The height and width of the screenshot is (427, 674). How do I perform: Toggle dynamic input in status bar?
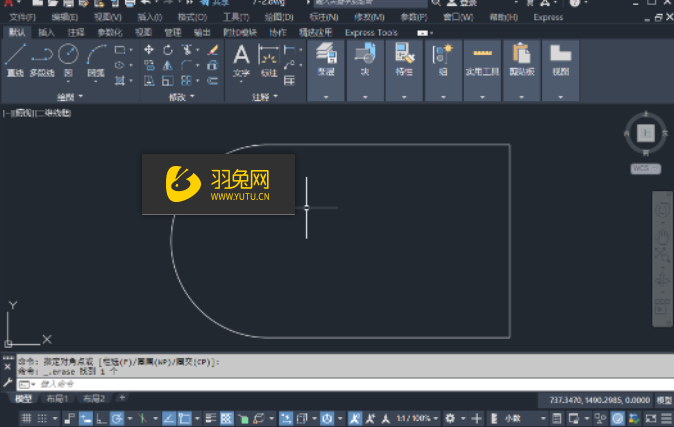pos(86,418)
